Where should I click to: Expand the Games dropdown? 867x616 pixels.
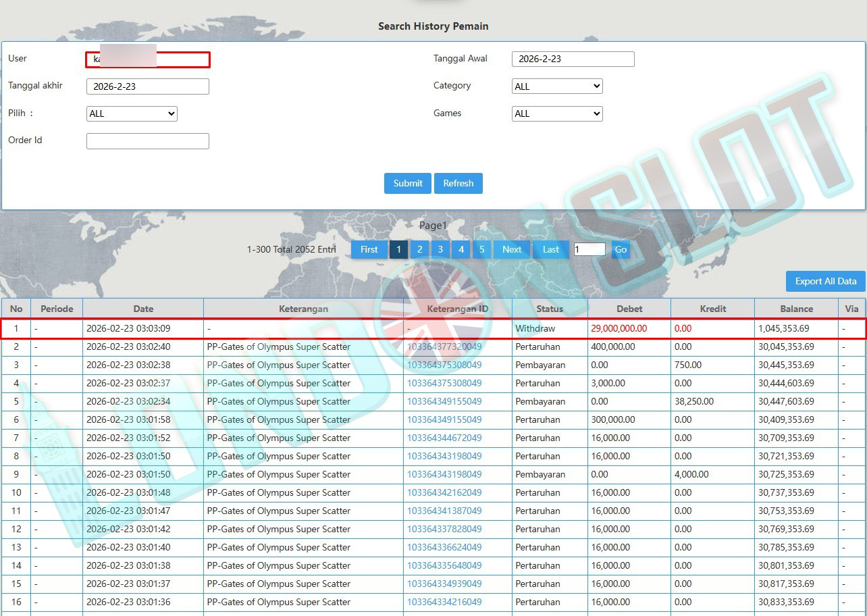[557, 114]
